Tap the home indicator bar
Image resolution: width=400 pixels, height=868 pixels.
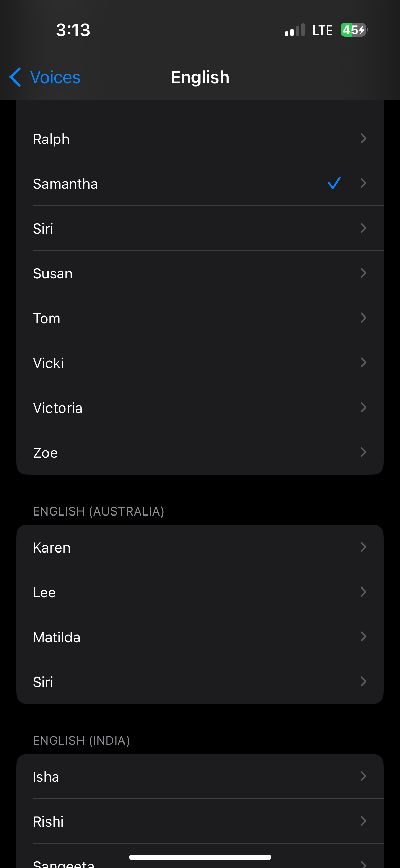(x=200, y=857)
